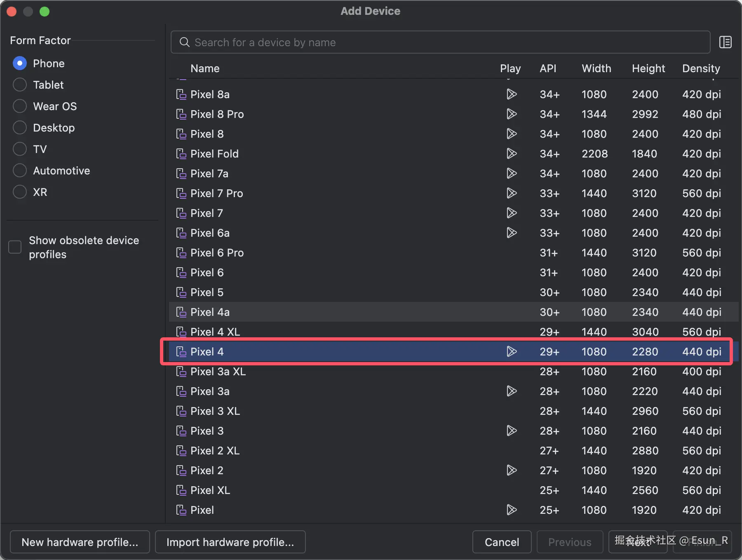
Task: Click 400 dpi density in Pixel 3a XL row
Action: click(x=702, y=372)
